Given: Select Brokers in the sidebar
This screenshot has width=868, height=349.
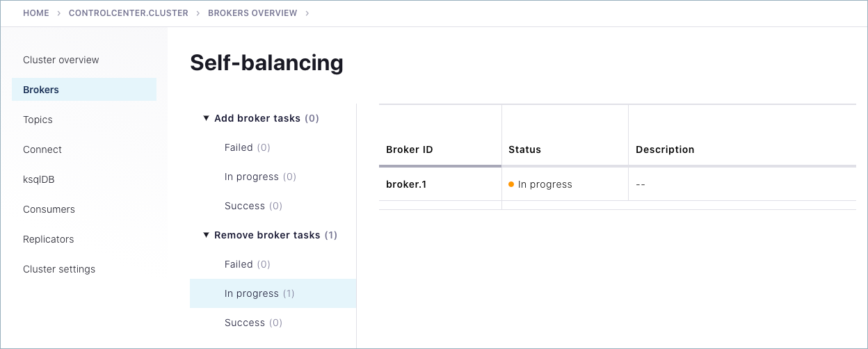Looking at the screenshot, I should pos(41,90).
